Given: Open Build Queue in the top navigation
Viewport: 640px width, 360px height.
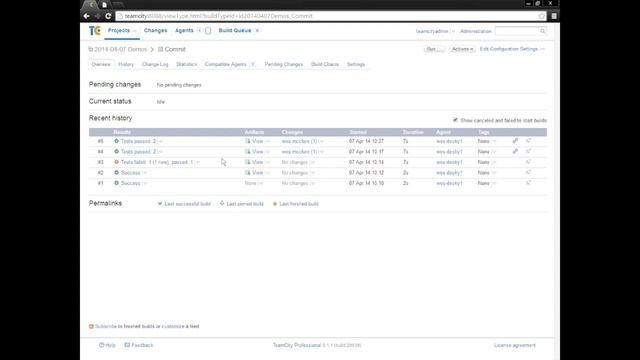Looking at the screenshot, I should (x=235, y=31).
